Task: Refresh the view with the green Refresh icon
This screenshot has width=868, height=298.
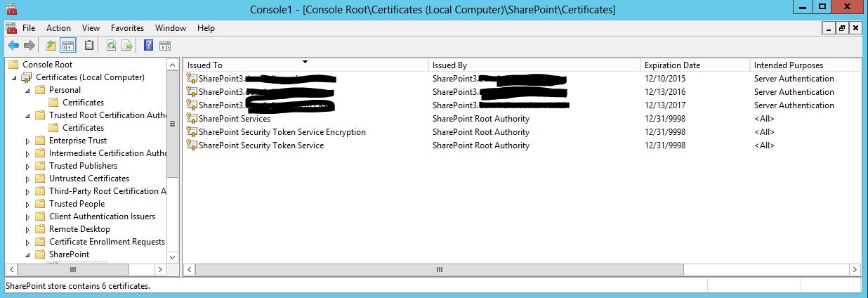Action: coord(111,46)
